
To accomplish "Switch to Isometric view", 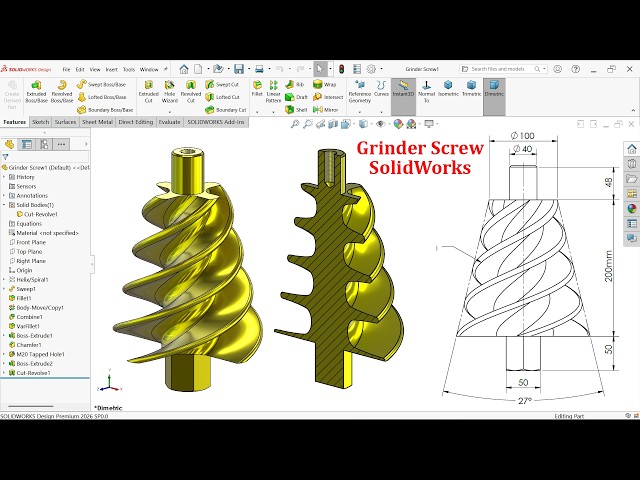I will pos(448,89).
